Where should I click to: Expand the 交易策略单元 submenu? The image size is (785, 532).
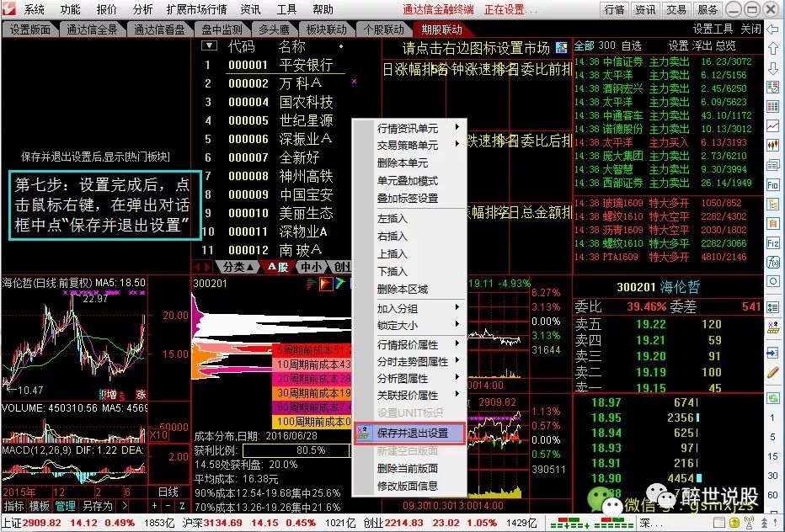(x=409, y=145)
